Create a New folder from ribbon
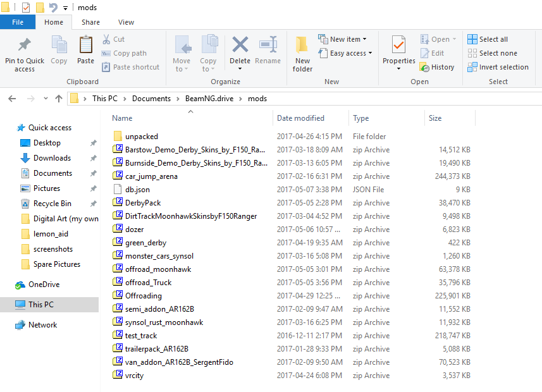This screenshot has width=542, height=392. click(302, 54)
